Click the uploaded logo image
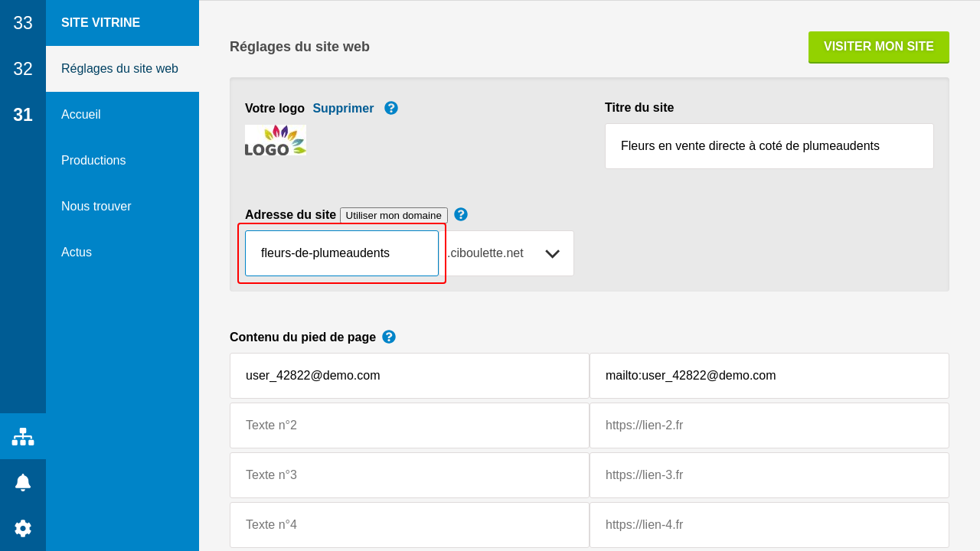 [276, 140]
